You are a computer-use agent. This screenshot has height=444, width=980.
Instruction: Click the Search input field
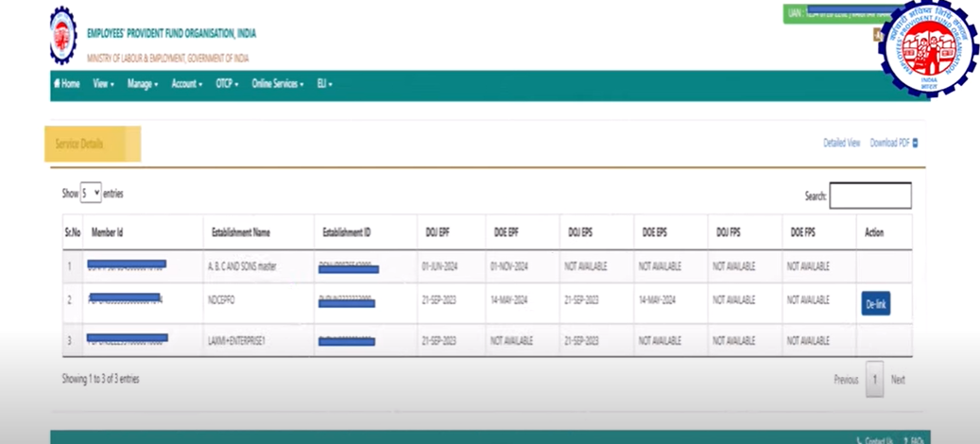[x=869, y=196]
